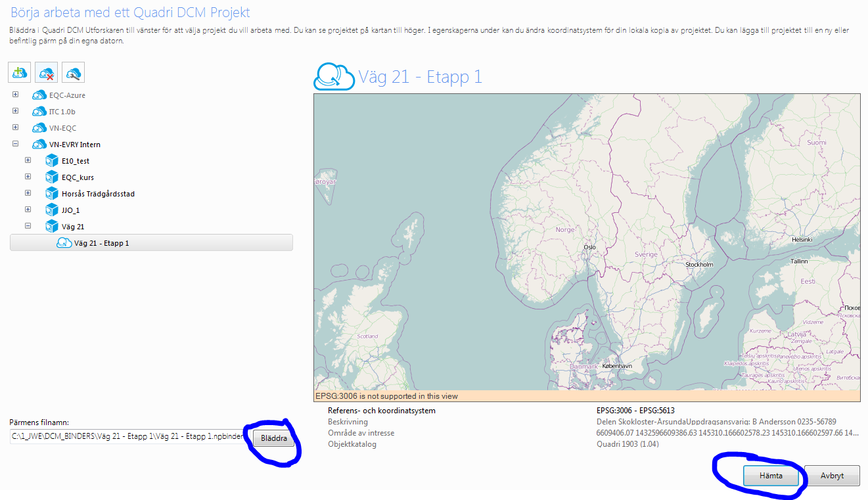Click the Referens- och koordinatsystem property label
868x500 pixels.
382,411
